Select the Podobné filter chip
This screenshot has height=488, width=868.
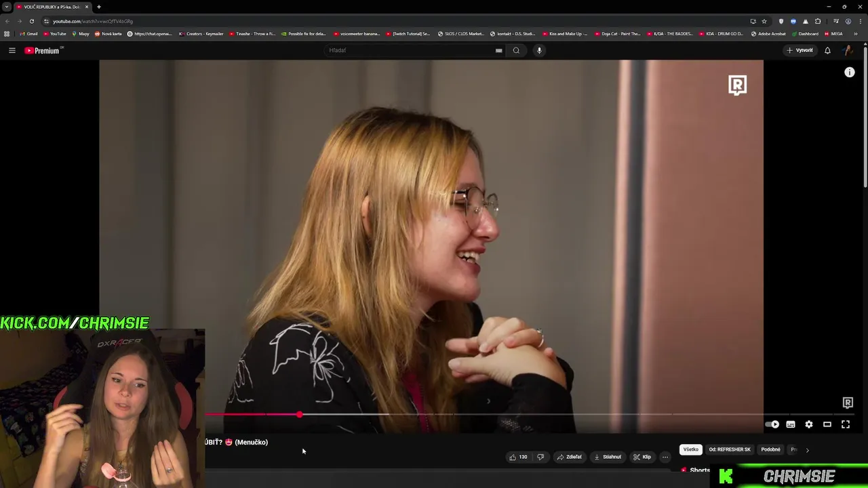(770, 449)
